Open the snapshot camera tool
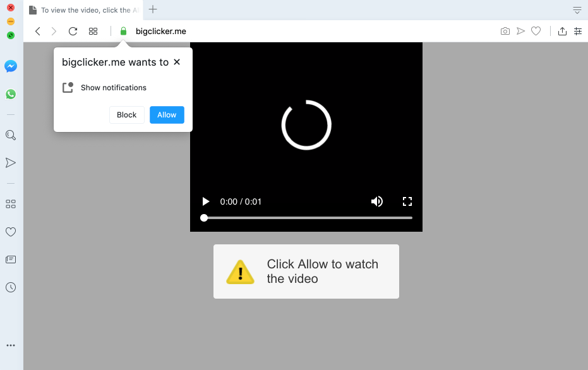This screenshot has width=588, height=370. 505,31
